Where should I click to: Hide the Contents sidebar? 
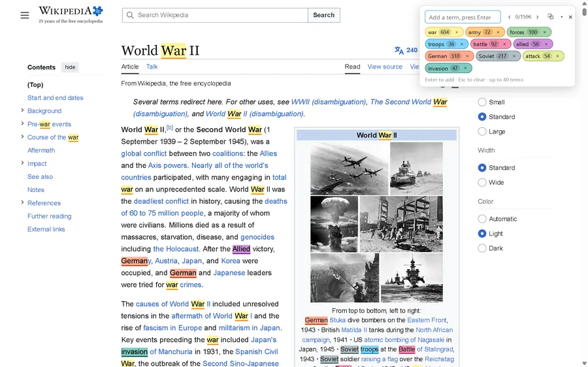tap(70, 67)
